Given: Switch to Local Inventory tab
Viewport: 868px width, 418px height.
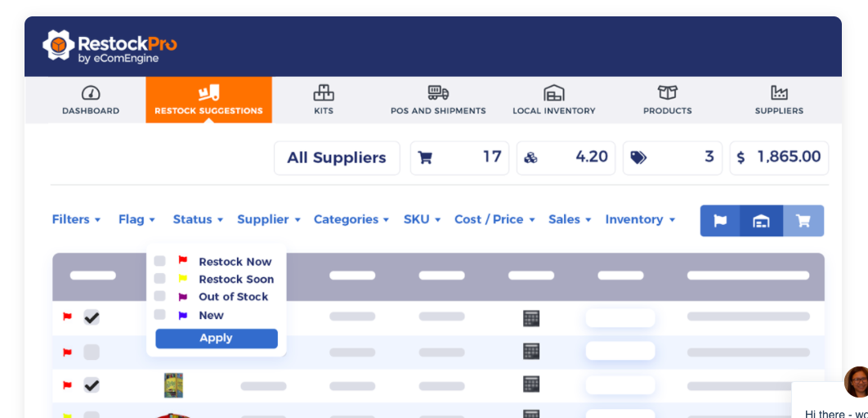Looking at the screenshot, I should point(554,101).
